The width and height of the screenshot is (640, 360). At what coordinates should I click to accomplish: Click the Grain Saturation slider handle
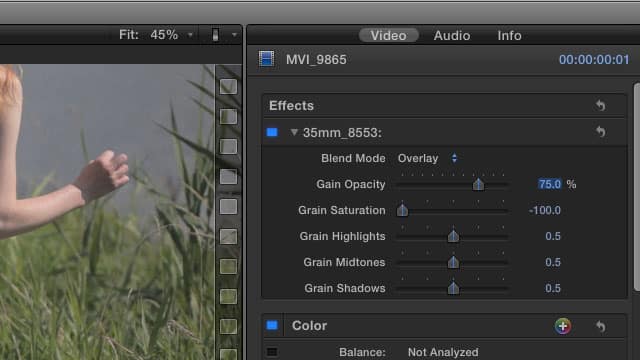coord(402,210)
